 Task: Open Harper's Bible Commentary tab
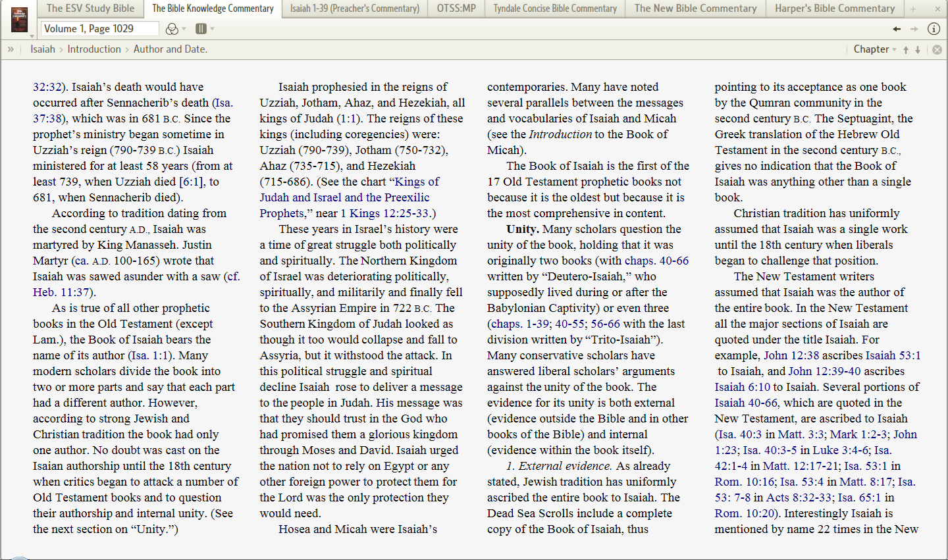(x=835, y=9)
